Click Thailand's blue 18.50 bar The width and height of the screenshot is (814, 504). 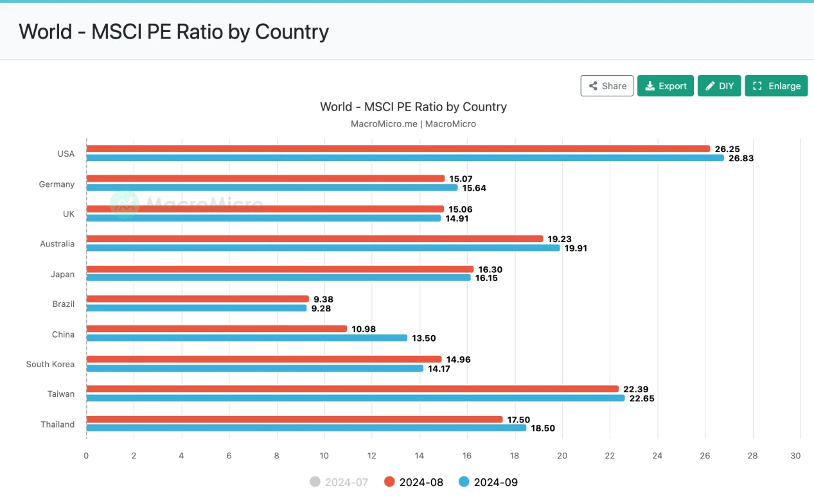tap(306, 428)
